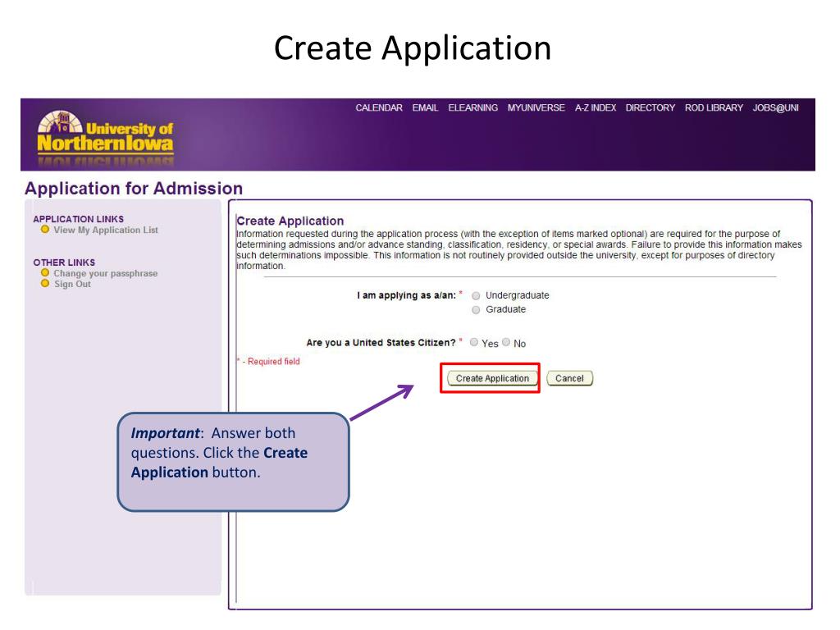Choose No for United States Citizen
Image resolution: width=840 pixels, height=630 pixels.
click(506, 342)
